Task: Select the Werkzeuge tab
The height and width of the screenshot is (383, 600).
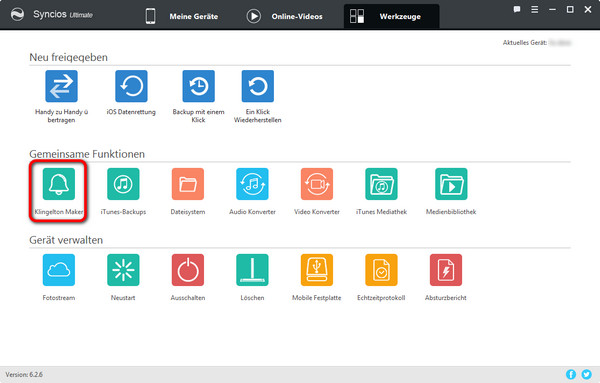Action: point(391,16)
